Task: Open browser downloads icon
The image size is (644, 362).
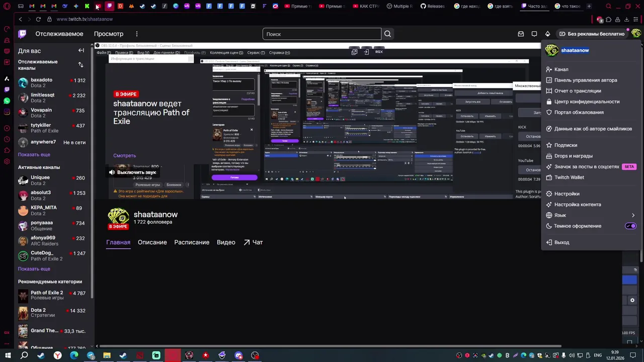Action: pos(626,19)
